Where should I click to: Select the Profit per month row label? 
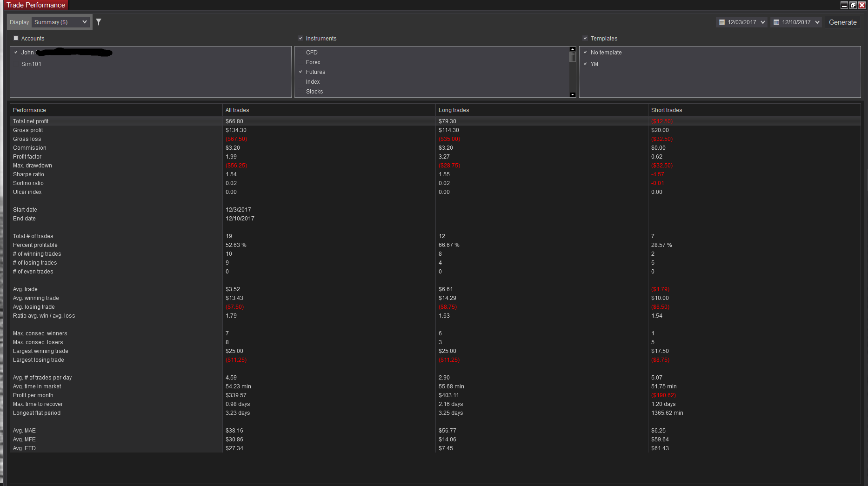pos(33,395)
